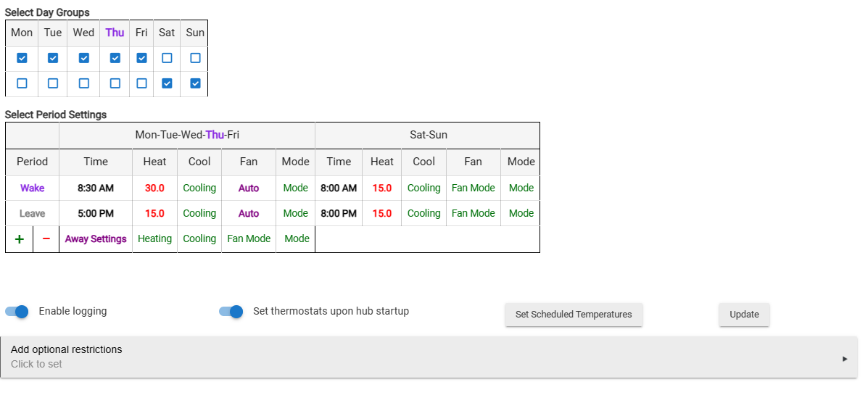Uncheck Mon in the first day group
The width and height of the screenshot is (868, 411).
[x=22, y=58]
